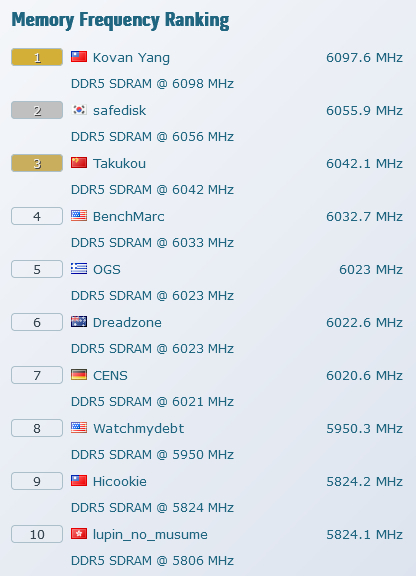Screen dimensions: 416x576
Task: Open Kovan Yang's profile link
Action: point(131,58)
